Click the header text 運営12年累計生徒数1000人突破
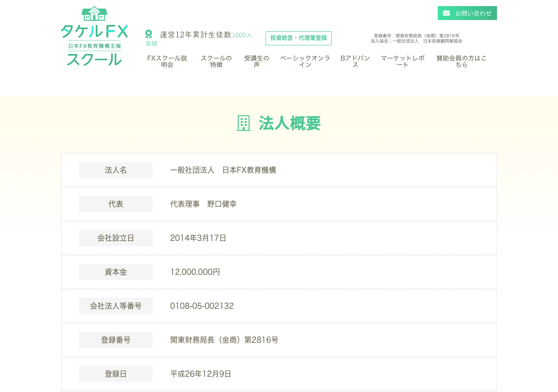The height and width of the screenshot is (392, 558). 199,38
